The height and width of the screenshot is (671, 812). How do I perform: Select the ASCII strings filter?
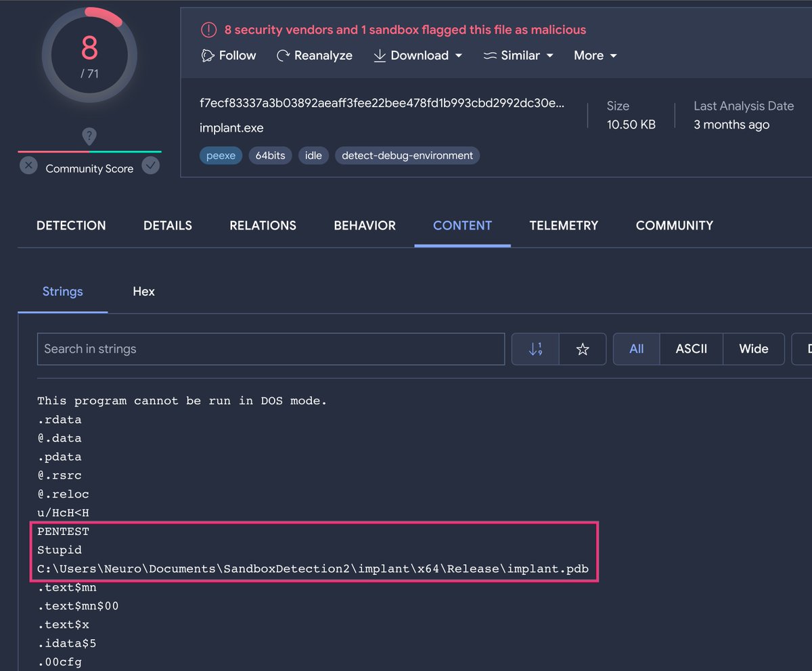click(x=691, y=349)
